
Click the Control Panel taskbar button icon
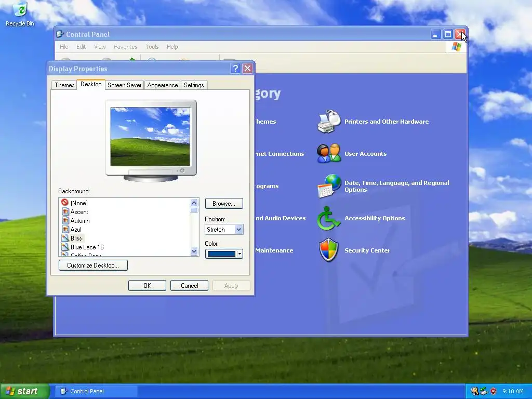[x=63, y=391]
